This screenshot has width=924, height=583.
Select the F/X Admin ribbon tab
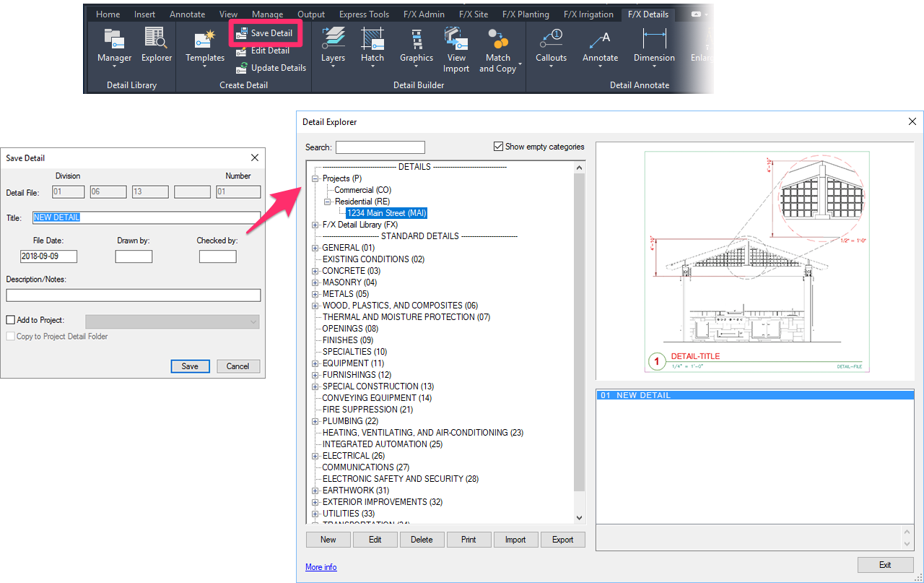(x=422, y=14)
